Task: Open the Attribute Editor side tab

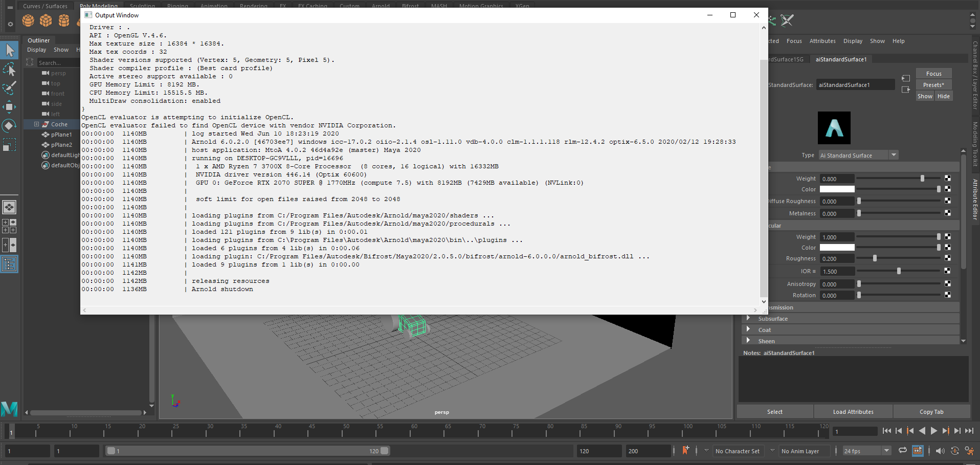Action: coord(975,200)
